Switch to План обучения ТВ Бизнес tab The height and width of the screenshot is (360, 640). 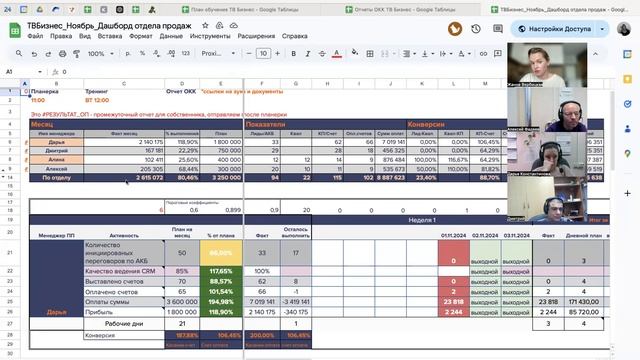pos(241,9)
